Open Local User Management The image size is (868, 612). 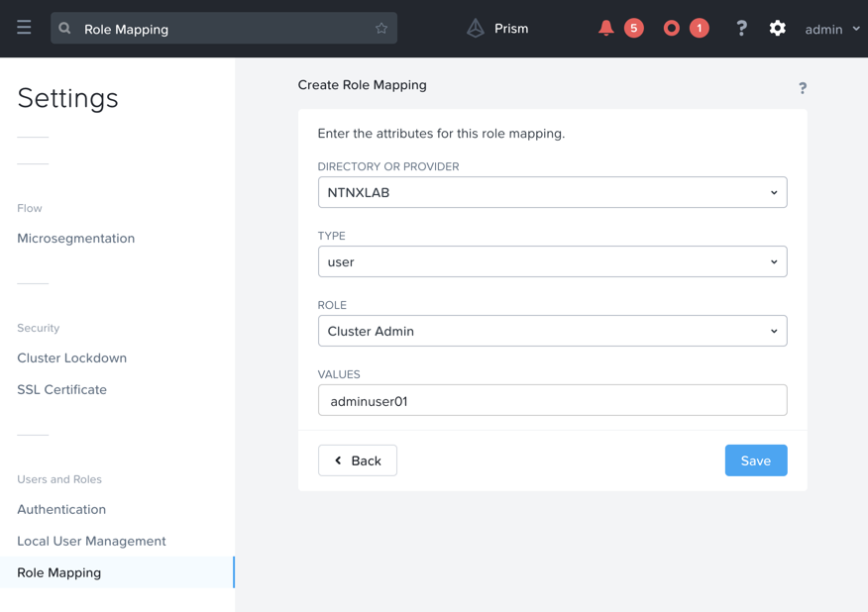[x=91, y=541]
